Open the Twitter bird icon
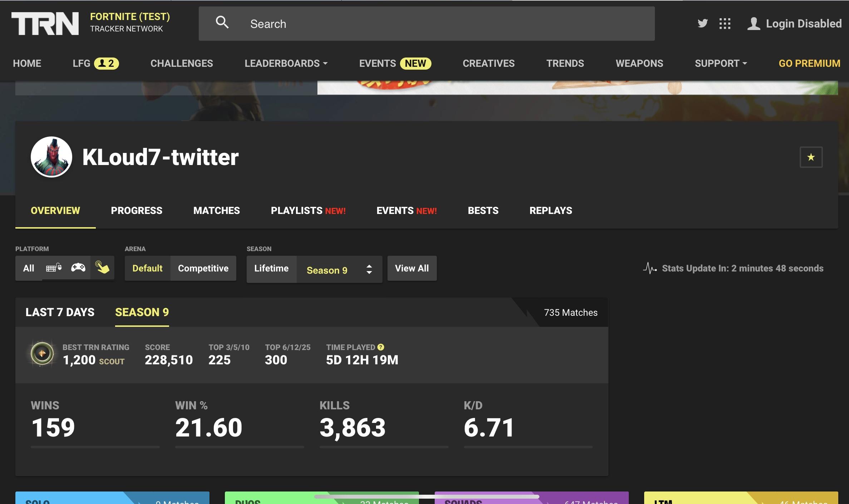The image size is (849, 504). 702,24
